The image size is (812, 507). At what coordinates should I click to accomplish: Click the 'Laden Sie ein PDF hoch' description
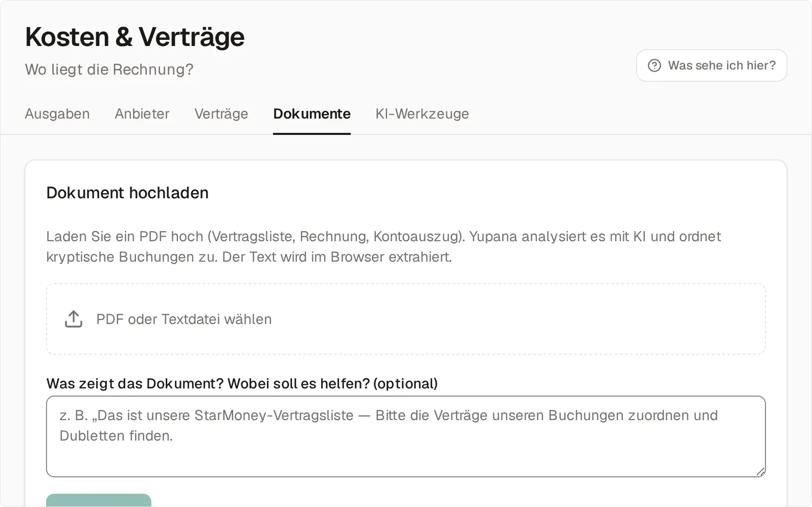tap(384, 246)
